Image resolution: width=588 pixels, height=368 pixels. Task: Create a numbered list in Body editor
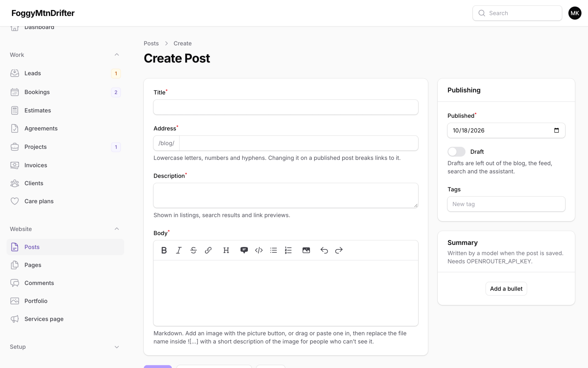point(288,250)
